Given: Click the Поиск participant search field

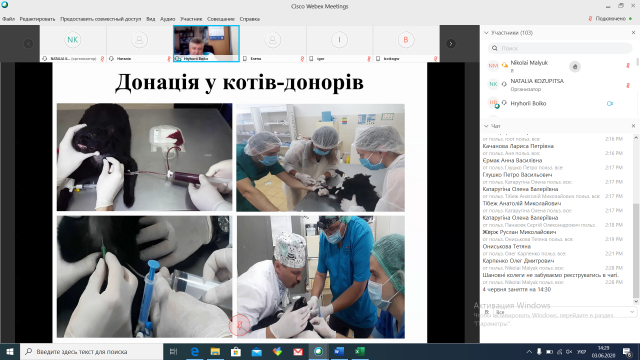Looking at the screenshot, I should pos(560,48).
